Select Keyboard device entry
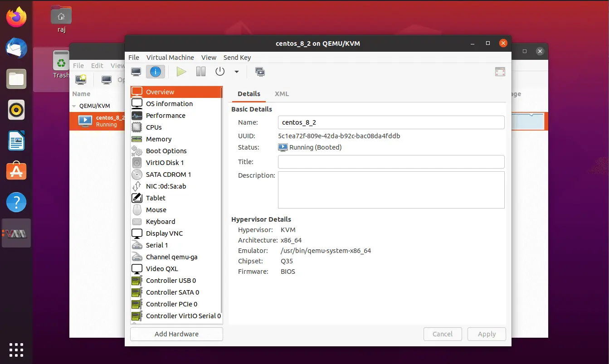The image size is (609, 364). (x=176, y=222)
